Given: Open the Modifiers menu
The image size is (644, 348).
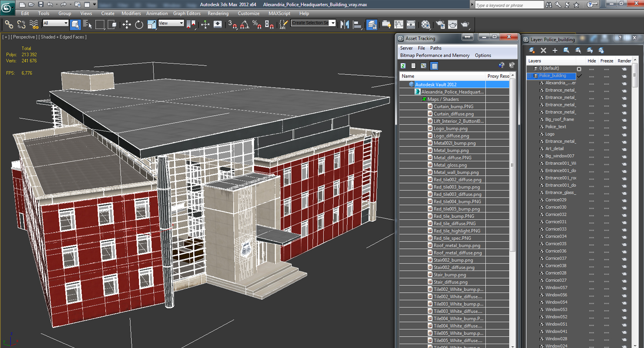Looking at the screenshot, I should (x=131, y=13).
